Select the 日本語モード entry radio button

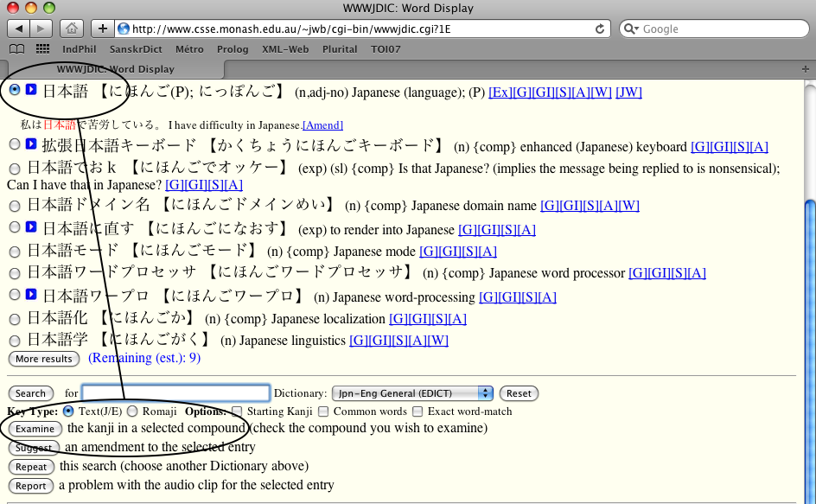tap(14, 252)
